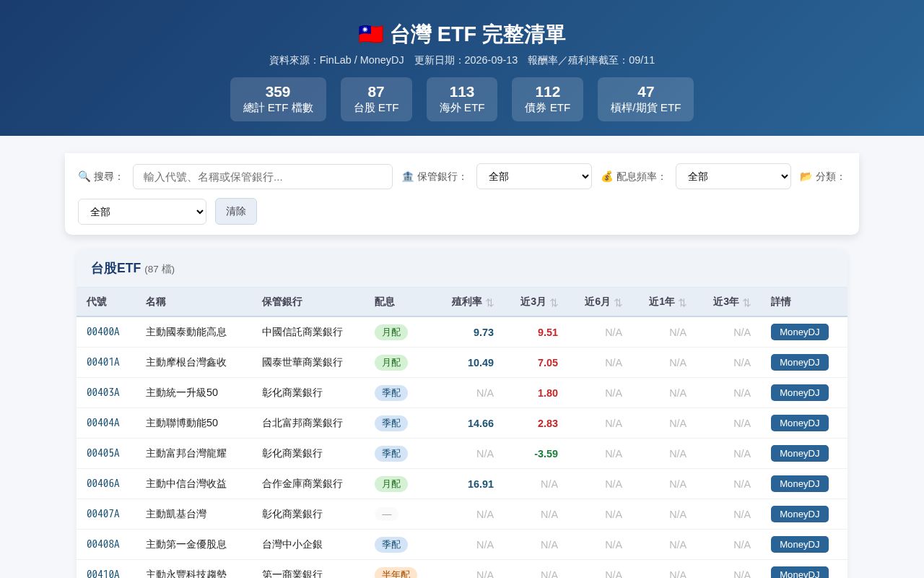Image resolution: width=924 pixels, height=578 pixels.
Task: Click custodian 國泰世華商業銀行
Action: [302, 362]
